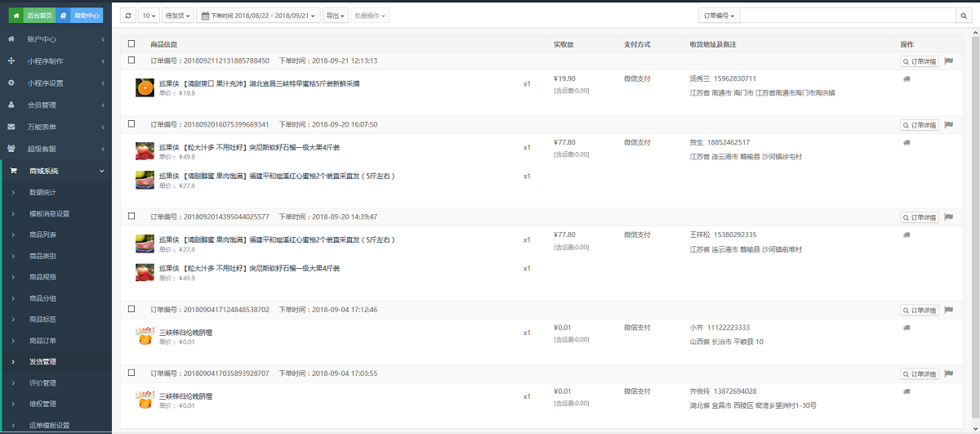Open the 批量操作 batch actions dropdown
This screenshot has height=434, width=980.
[x=369, y=16]
